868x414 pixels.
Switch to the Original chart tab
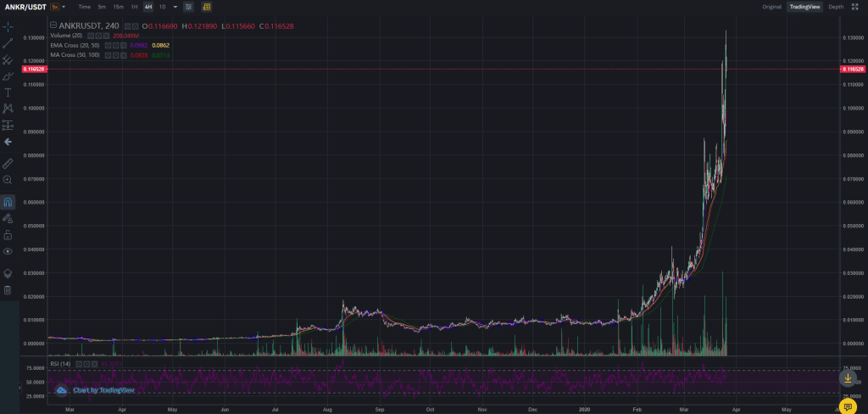point(771,7)
